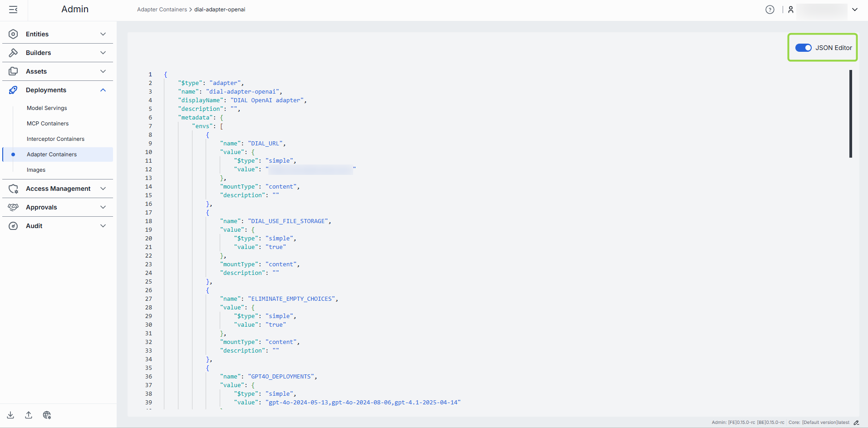Turn off the JSON Editor toggle
This screenshot has width=868, height=428.
point(803,48)
